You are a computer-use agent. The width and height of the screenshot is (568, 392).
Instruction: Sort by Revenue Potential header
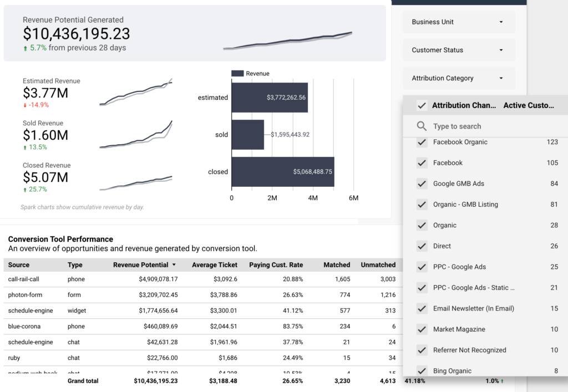[x=140, y=265]
